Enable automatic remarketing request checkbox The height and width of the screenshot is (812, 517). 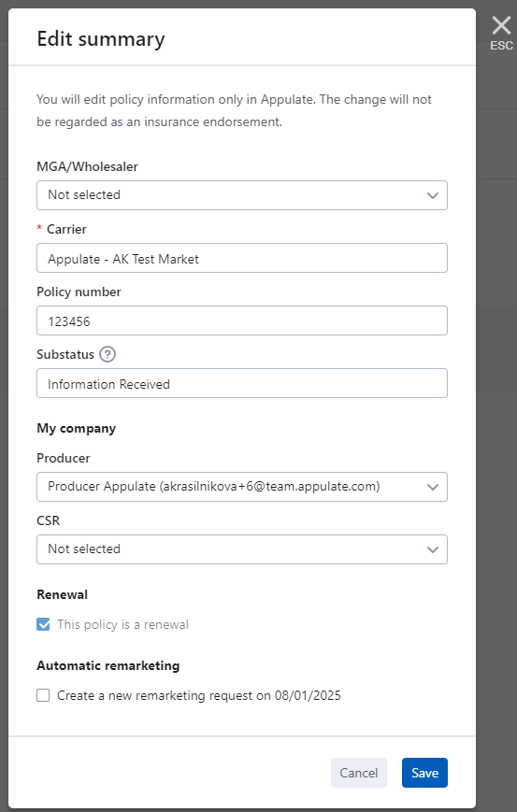(x=44, y=695)
